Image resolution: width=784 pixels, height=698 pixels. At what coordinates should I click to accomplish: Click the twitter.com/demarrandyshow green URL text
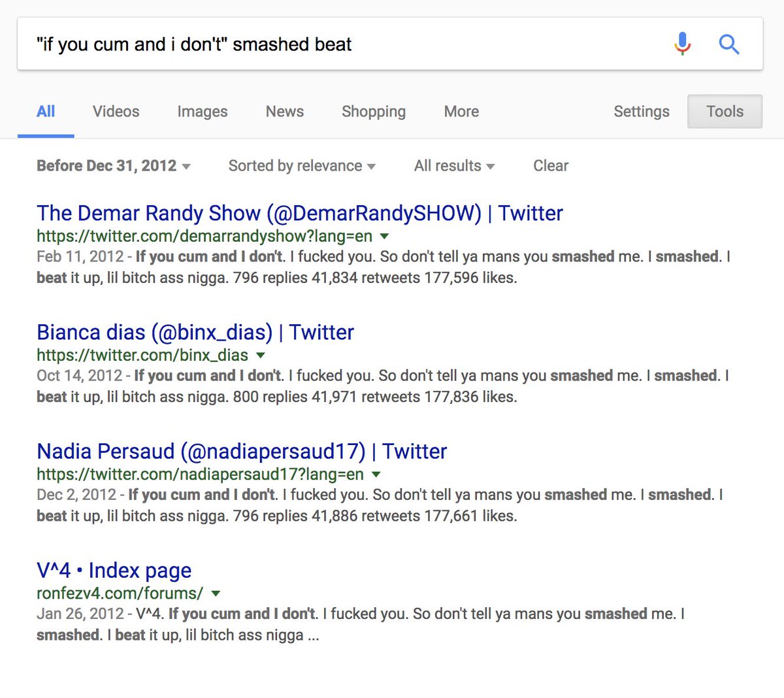pos(204,236)
